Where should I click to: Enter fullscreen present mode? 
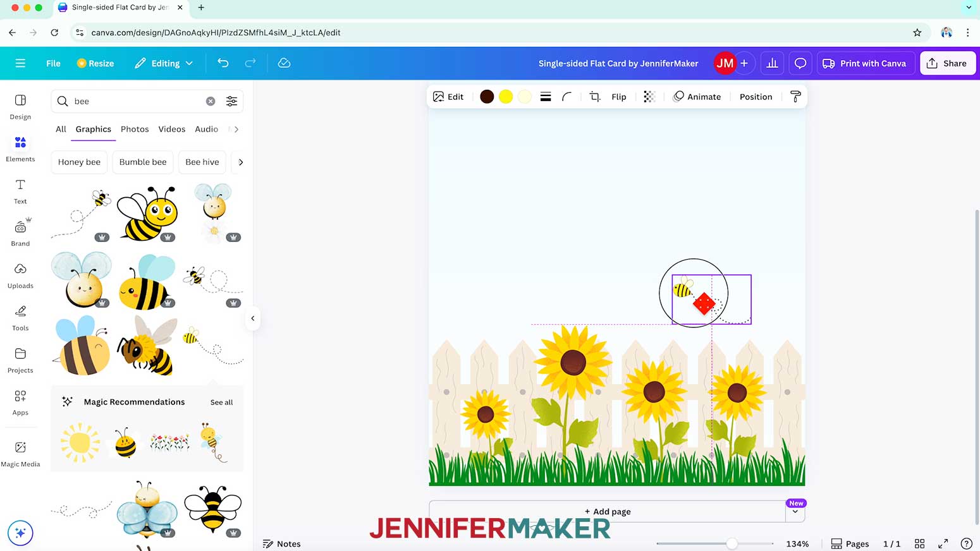click(x=943, y=543)
